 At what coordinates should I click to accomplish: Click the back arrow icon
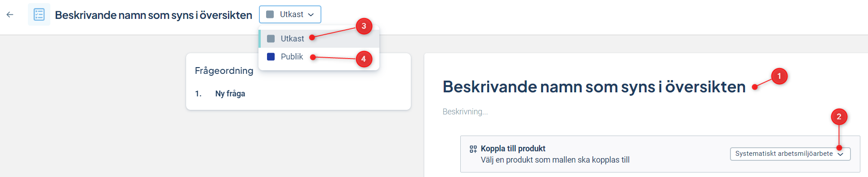10,15
